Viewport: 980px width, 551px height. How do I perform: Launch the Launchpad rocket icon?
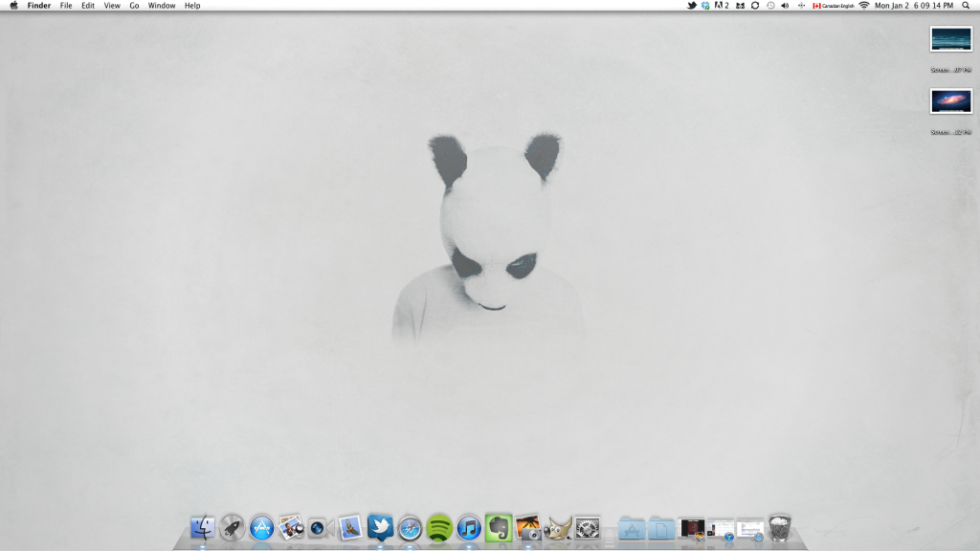point(233,527)
